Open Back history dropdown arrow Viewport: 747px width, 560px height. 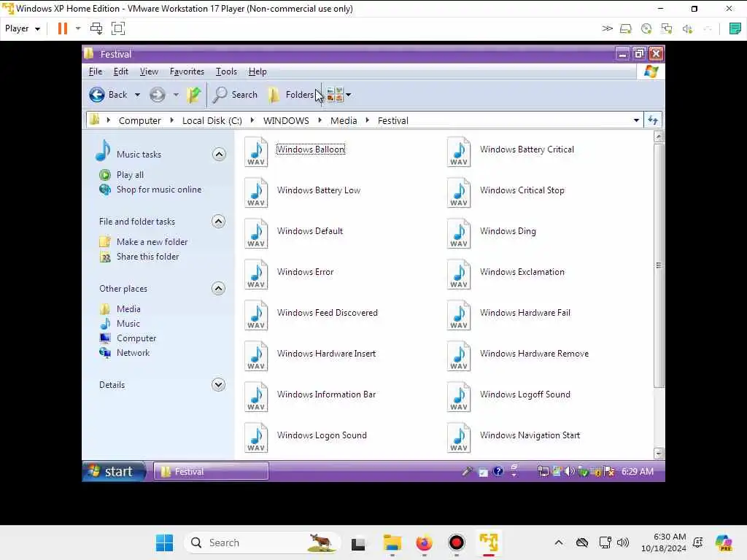137,95
